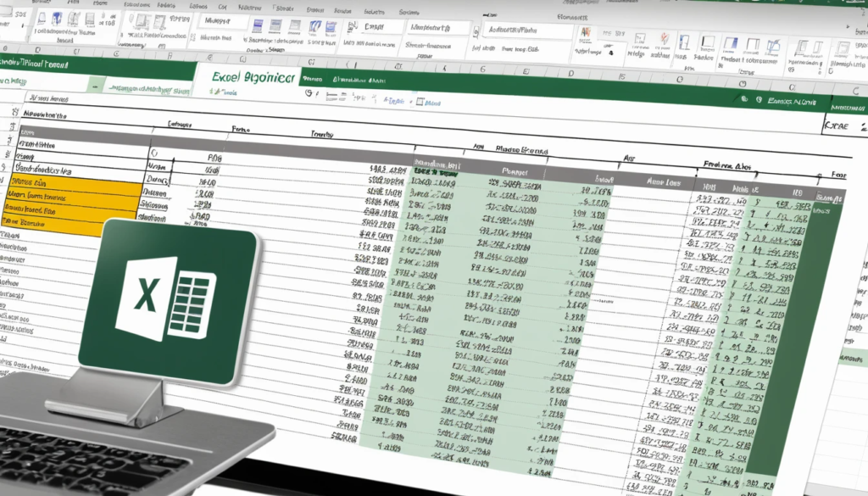868x496 pixels.
Task: Click the large green heading above the spreadsheet
Action: pos(253,76)
